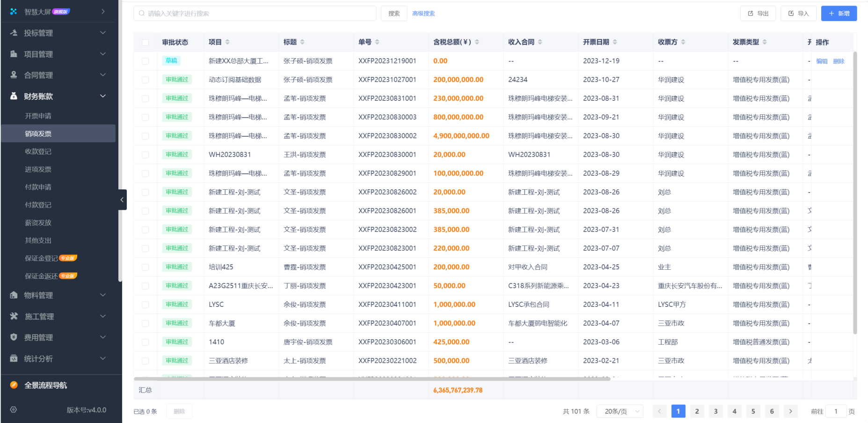Click the 全景流程导航 orange icon at bottom
This screenshot has height=423, width=868.
tap(13, 385)
